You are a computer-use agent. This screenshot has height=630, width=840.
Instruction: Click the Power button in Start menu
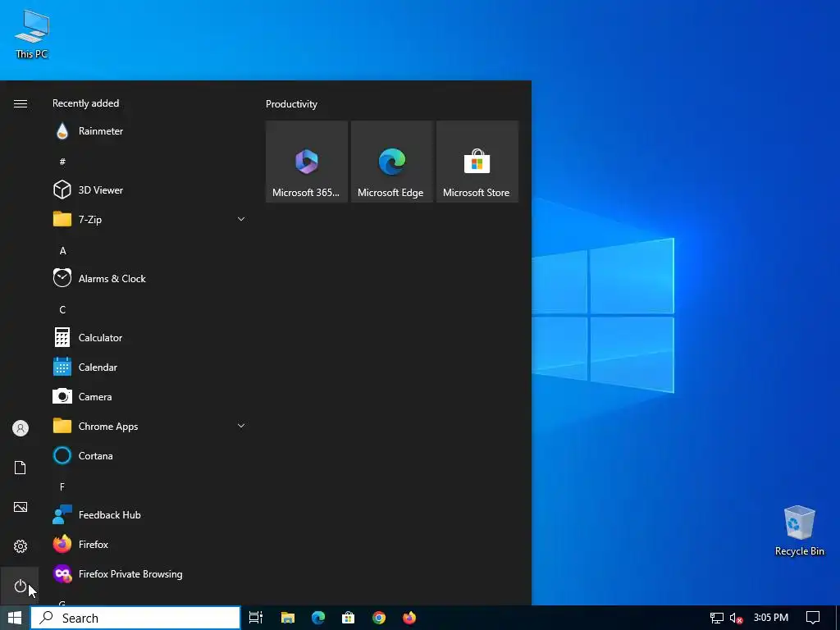[20, 586]
